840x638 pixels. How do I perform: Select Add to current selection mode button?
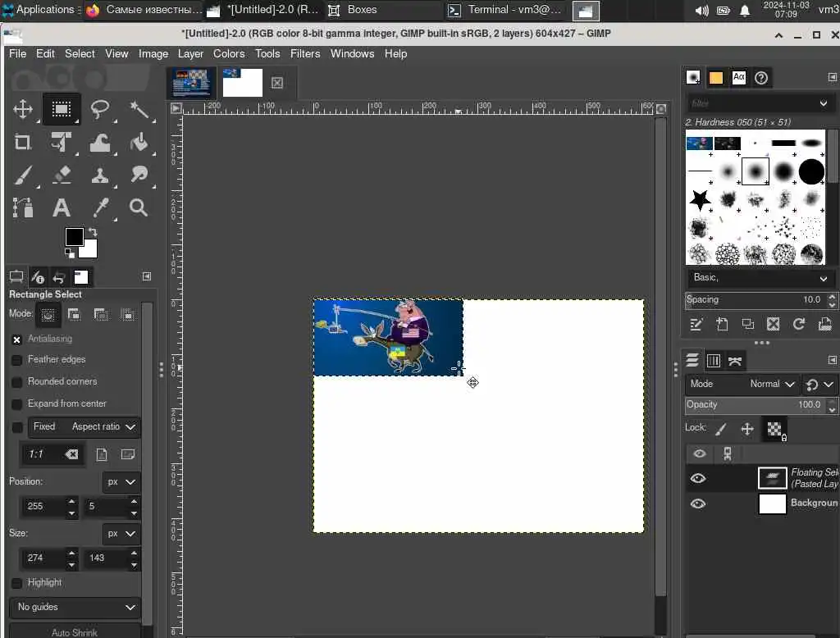[75, 314]
